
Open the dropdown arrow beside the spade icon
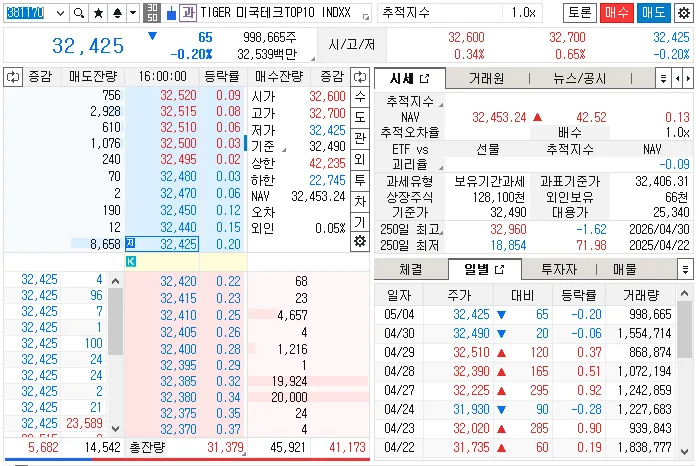coord(133,13)
